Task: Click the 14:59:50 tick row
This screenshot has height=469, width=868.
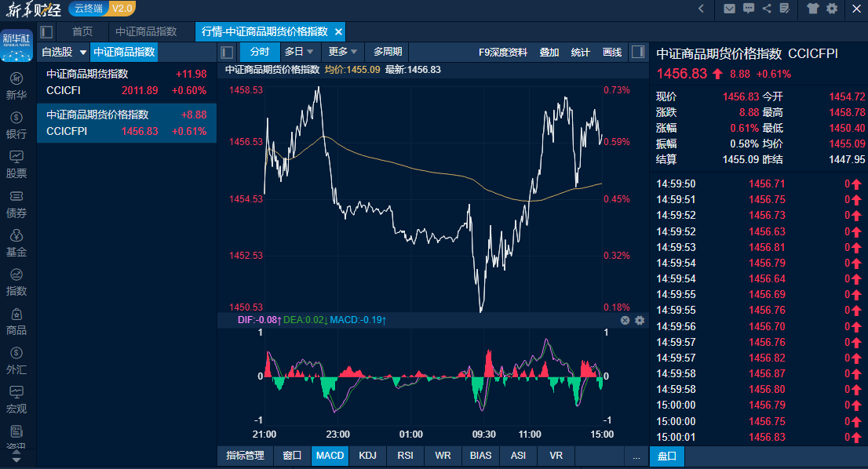Action: click(x=758, y=184)
